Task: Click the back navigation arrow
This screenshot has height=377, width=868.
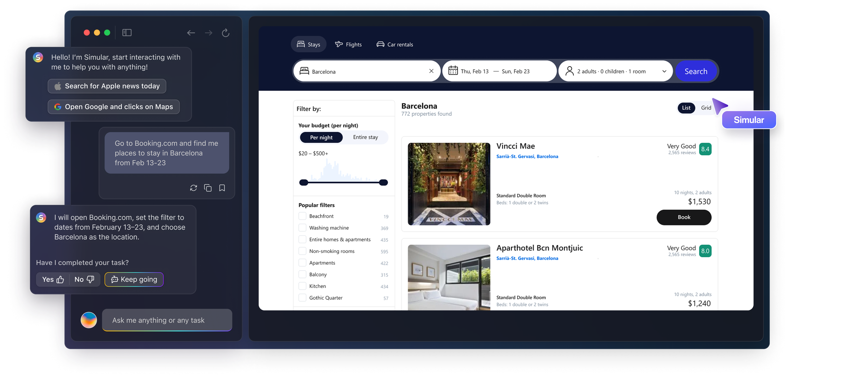Action: pos(191,33)
